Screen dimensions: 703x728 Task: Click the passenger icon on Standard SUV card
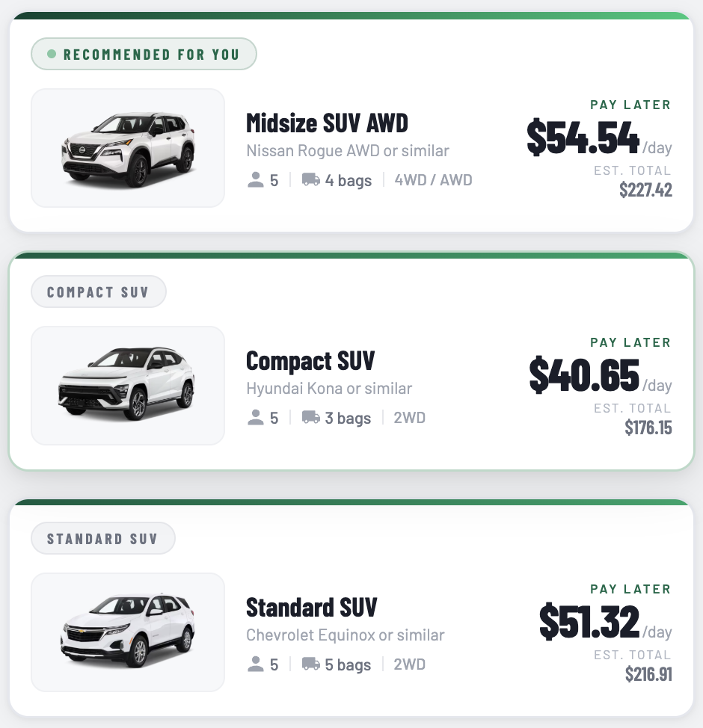click(256, 664)
